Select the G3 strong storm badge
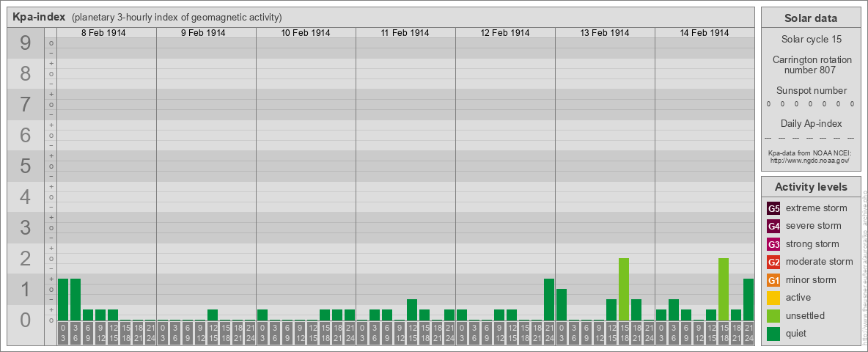Viewport: 868px width, 352px height. [x=773, y=244]
